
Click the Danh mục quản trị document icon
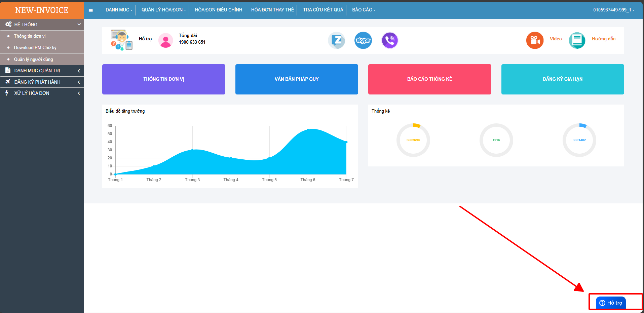(8, 70)
